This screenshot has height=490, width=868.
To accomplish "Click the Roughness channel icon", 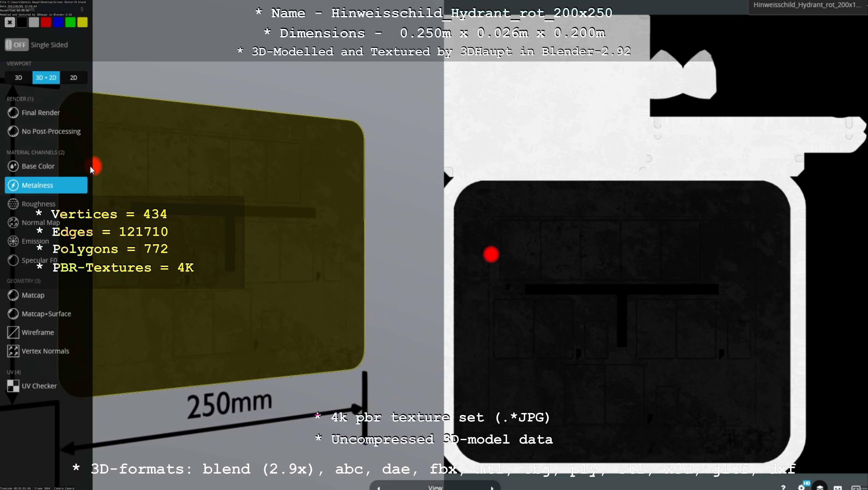I will pyautogui.click(x=13, y=204).
